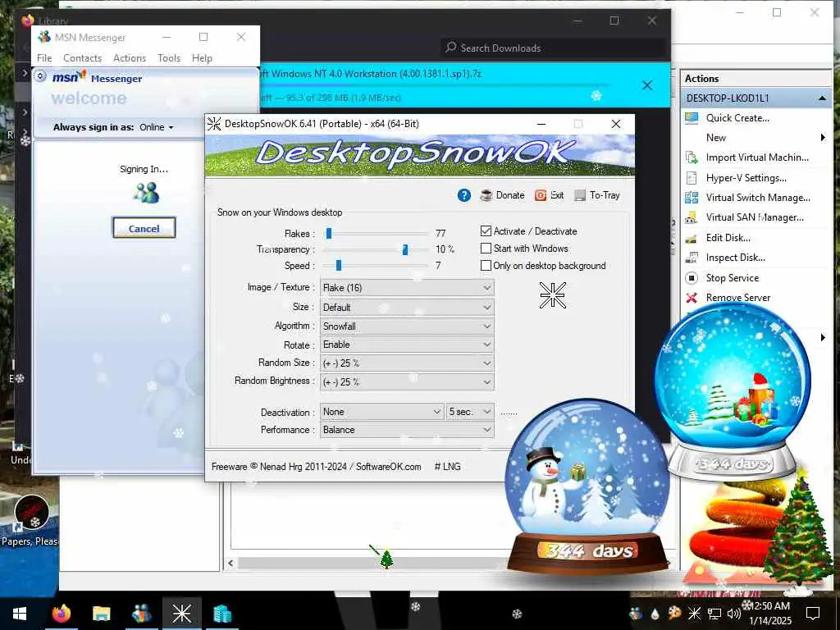
Task: Click volume speaker icon in system tray
Action: click(733, 614)
